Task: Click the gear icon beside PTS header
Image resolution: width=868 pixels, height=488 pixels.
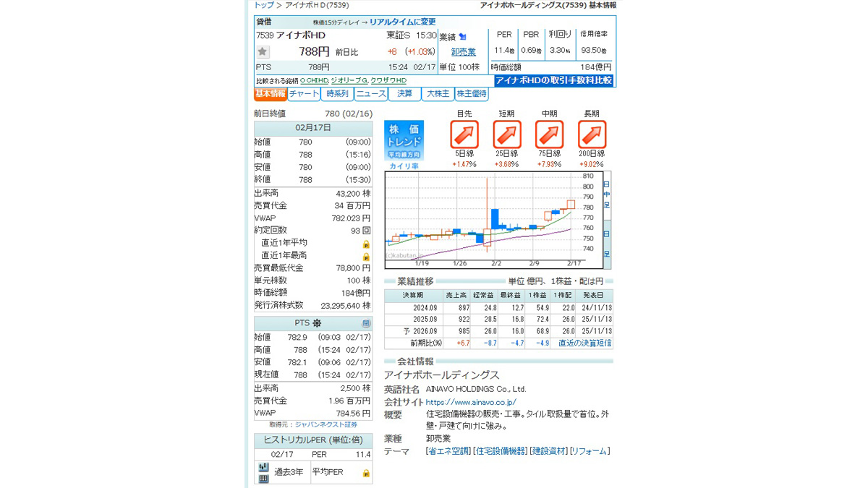Action: (317, 323)
